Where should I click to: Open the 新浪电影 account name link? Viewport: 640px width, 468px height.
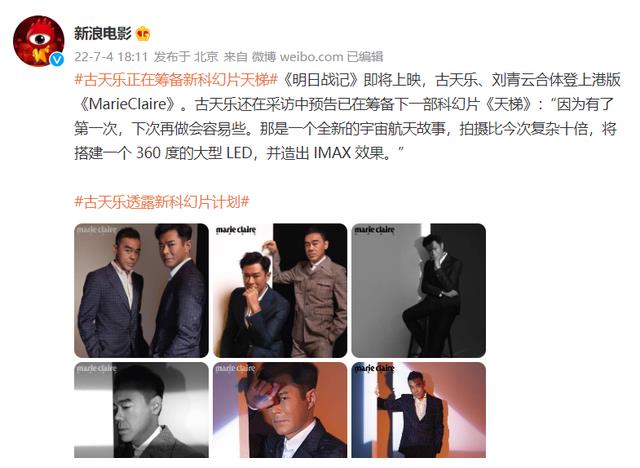click(102, 33)
